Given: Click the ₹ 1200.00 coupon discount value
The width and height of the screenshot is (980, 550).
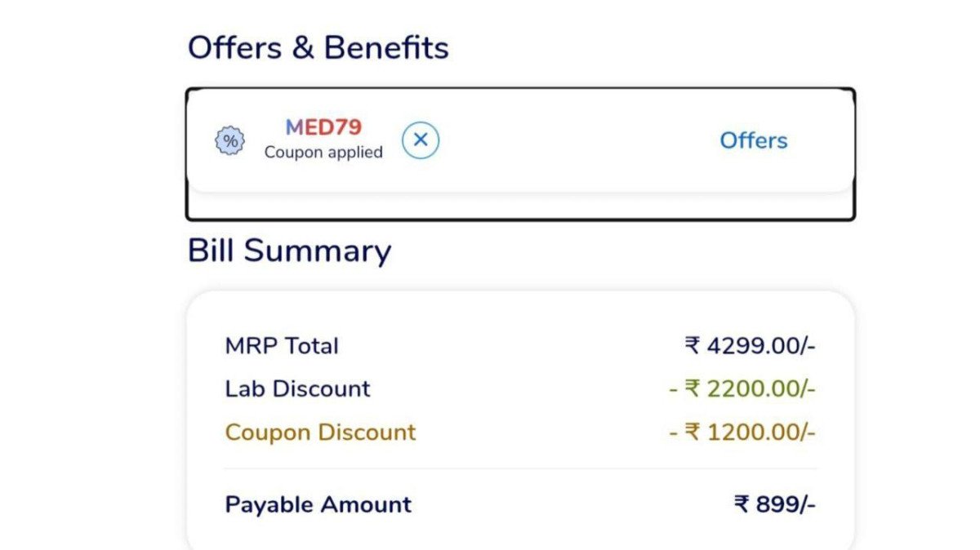Looking at the screenshot, I should tap(742, 432).
